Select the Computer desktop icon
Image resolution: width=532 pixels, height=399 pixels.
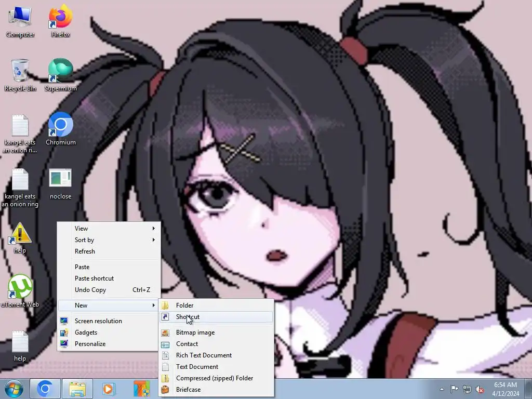20,21
